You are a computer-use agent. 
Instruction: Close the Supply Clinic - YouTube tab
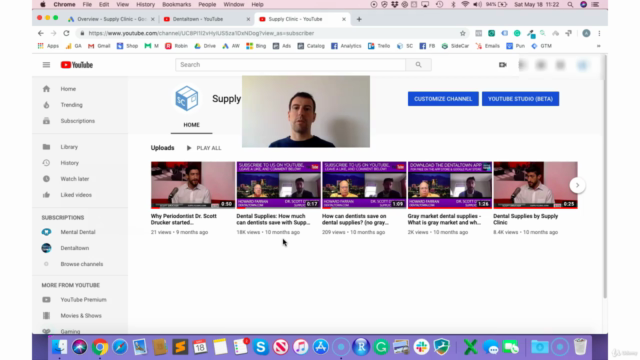(344, 19)
